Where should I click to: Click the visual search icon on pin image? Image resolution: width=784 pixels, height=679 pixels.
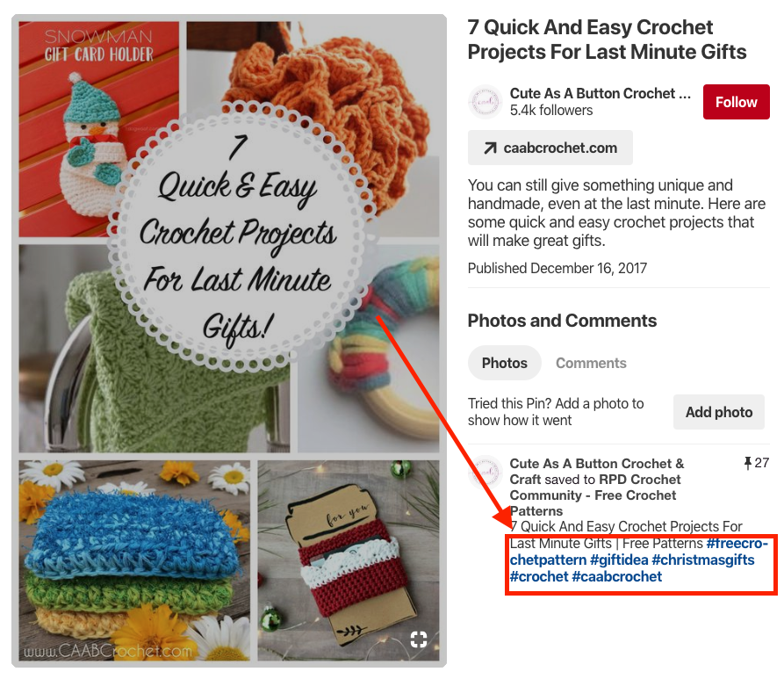pos(419,639)
